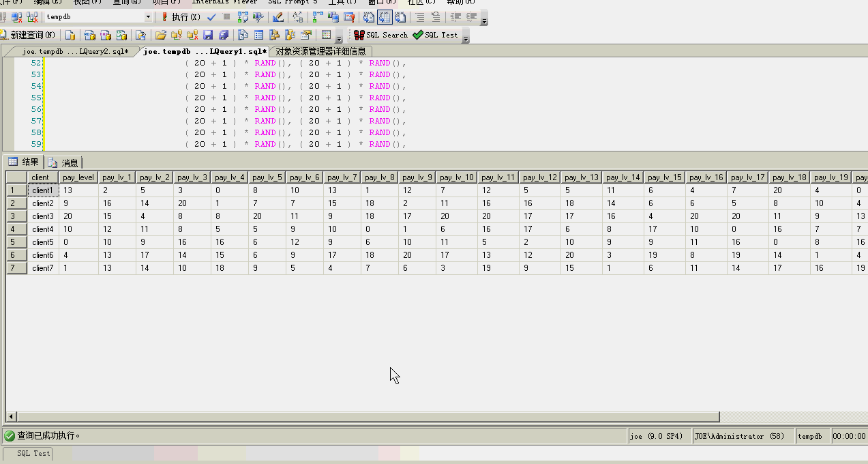Click the select-all corner of the results grid
Viewport: 868px width, 464px height.
(x=17, y=177)
